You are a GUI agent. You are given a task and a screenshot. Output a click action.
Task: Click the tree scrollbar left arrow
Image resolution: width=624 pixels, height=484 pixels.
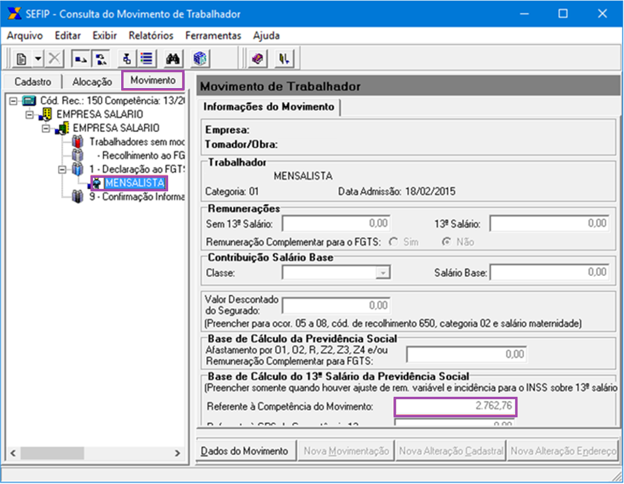pos(13,453)
